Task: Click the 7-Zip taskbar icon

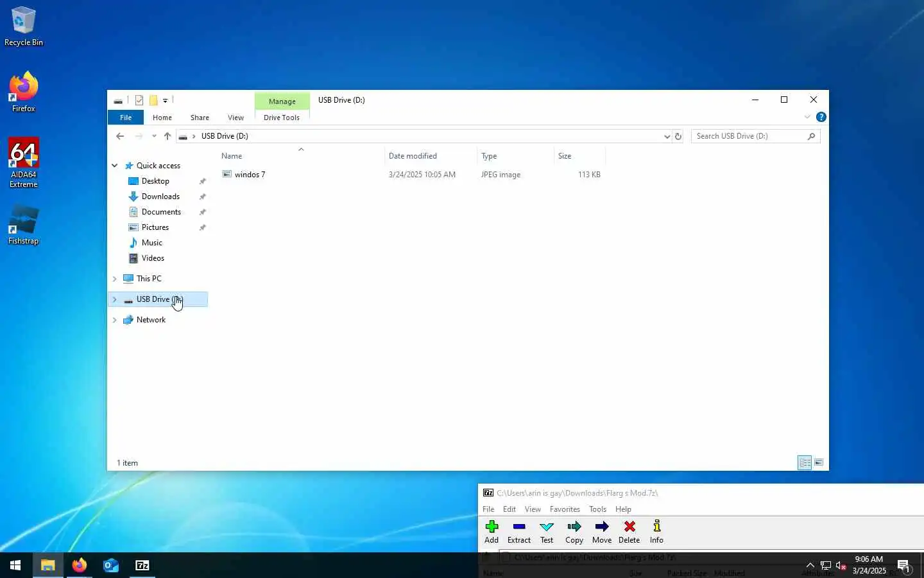Action: click(142, 565)
